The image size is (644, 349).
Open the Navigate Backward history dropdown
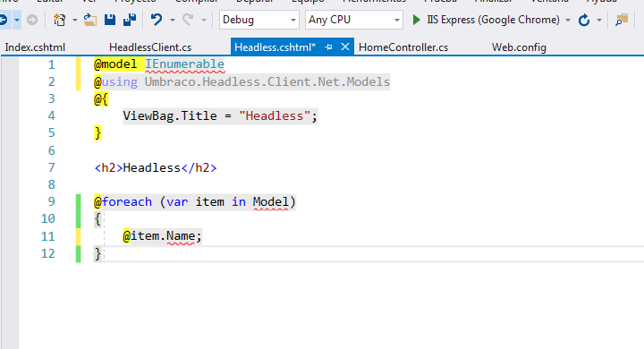pos(16,20)
